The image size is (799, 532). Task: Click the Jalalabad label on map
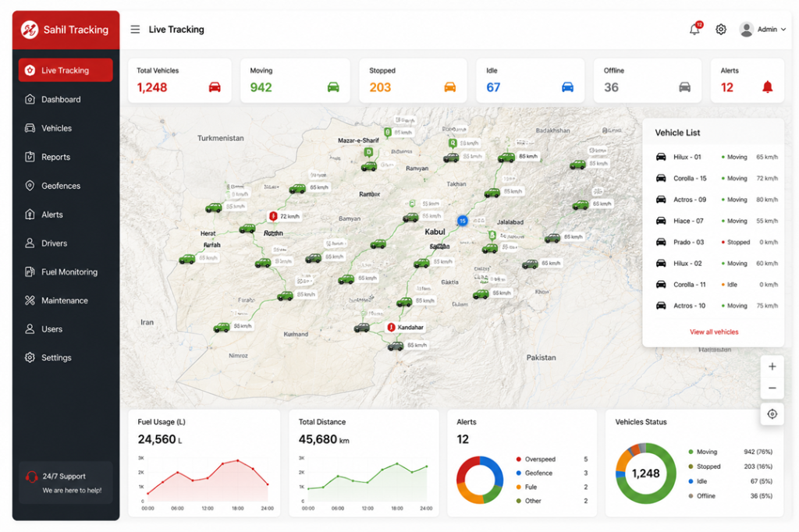click(x=510, y=222)
